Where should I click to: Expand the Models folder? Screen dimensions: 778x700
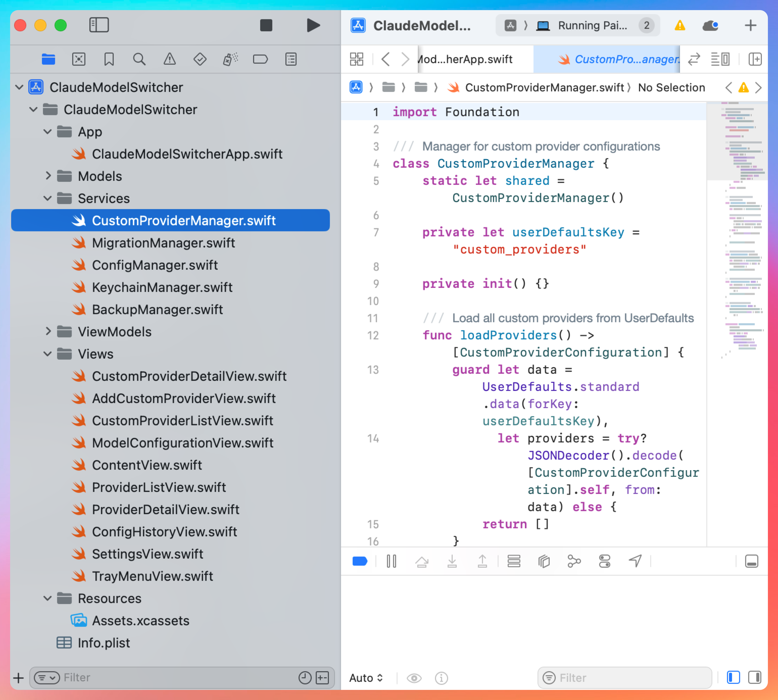coord(48,176)
